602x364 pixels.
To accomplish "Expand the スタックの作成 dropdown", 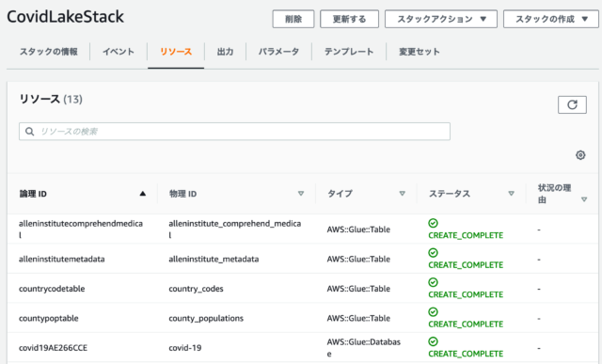I will point(551,19).
